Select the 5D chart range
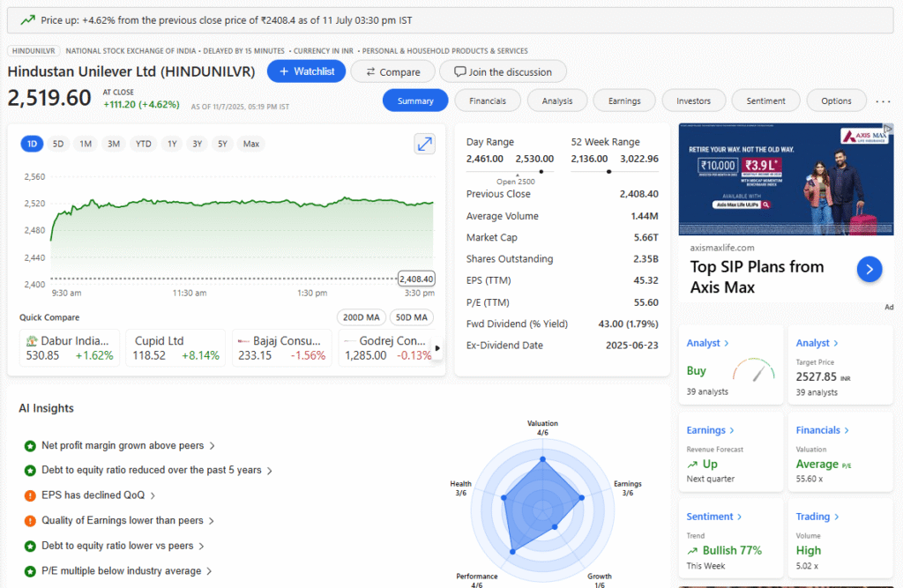The image size is (903, 588). click(58, 144)
